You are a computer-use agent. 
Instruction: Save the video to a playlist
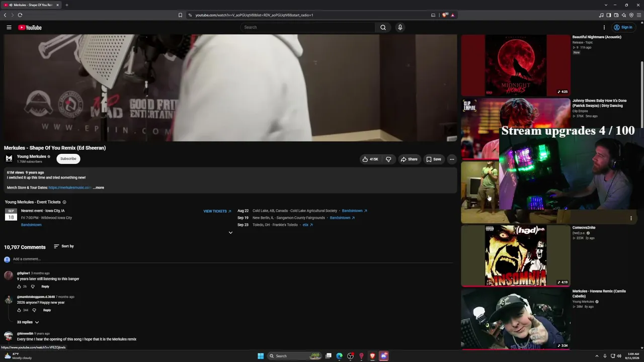434,159
